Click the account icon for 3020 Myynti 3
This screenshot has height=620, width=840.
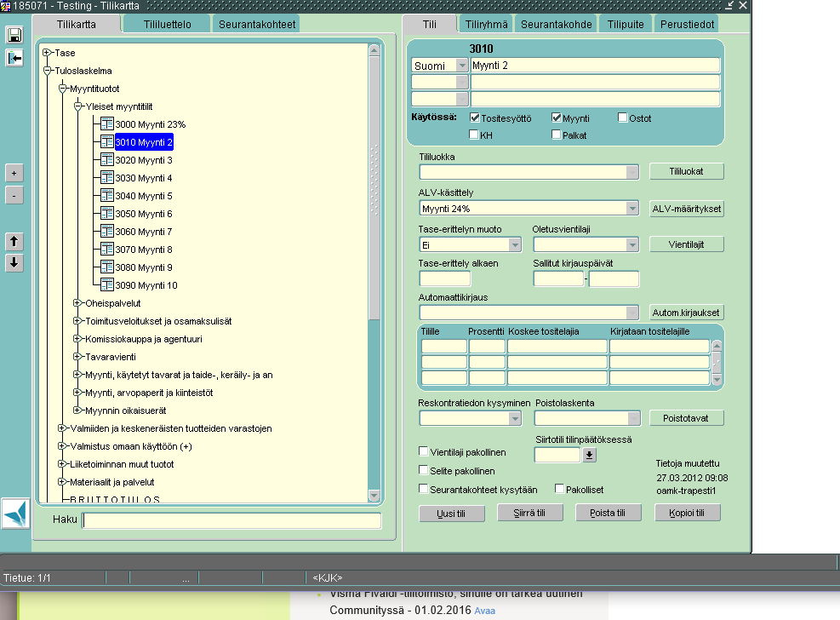(x=107, y=160)
